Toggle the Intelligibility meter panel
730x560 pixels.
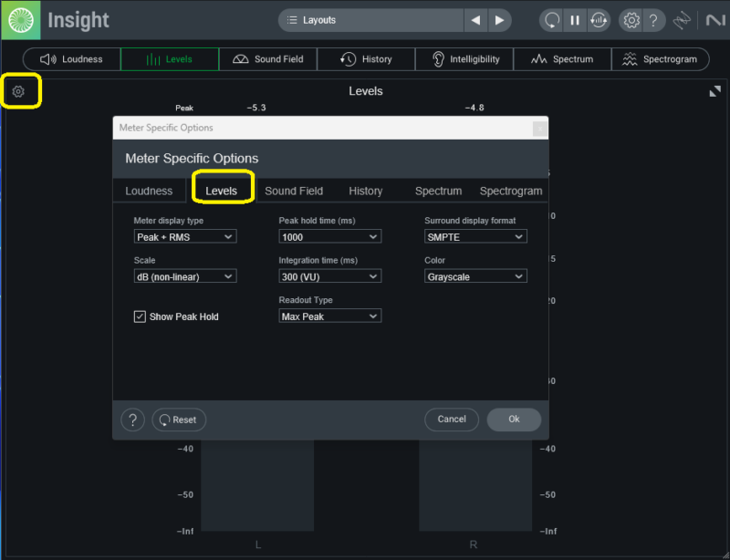(x=464, y=59)
